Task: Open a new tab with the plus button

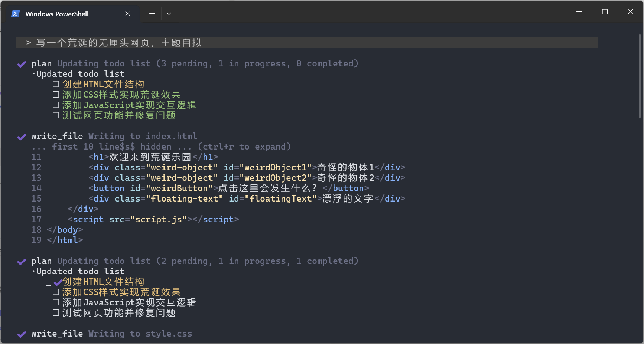Action: (x=152, y=14)
